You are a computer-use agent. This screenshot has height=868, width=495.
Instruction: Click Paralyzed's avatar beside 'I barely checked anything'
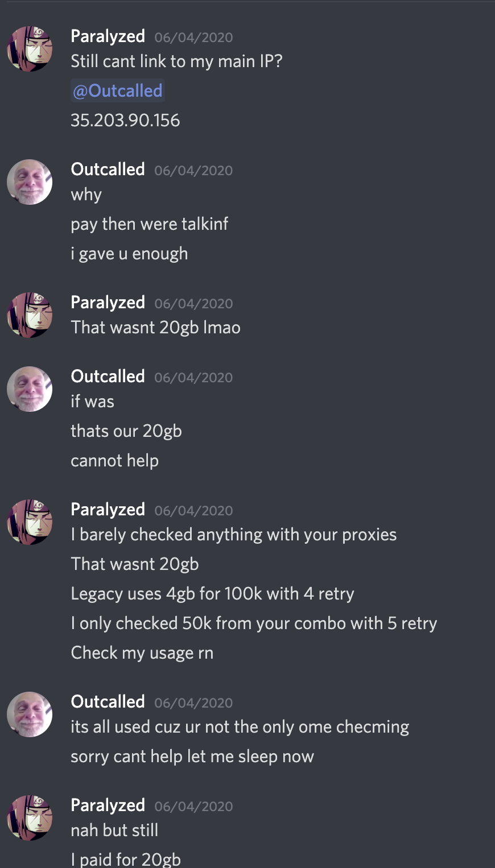point(30,522)
